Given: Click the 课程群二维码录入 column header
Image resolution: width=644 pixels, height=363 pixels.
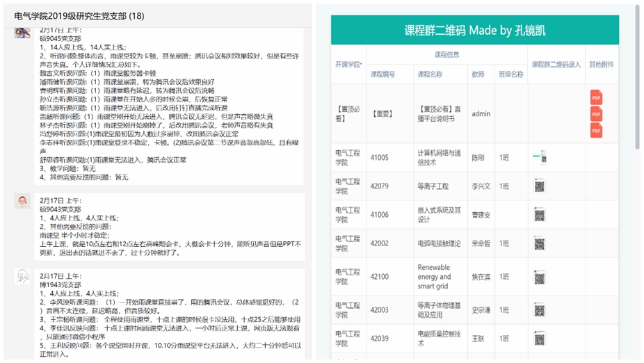Looking at the screenshot, I should [x=556, y=65].
